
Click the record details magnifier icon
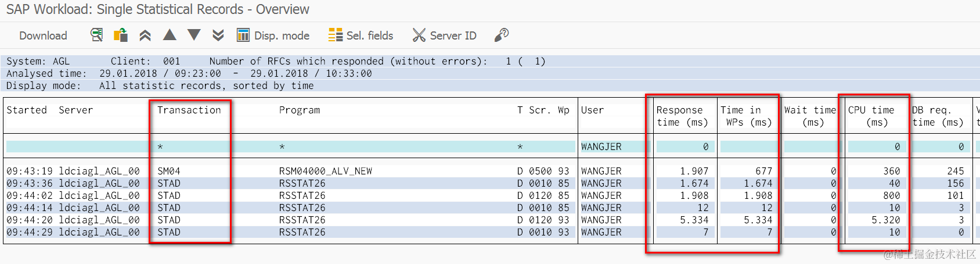pos(96,35)
